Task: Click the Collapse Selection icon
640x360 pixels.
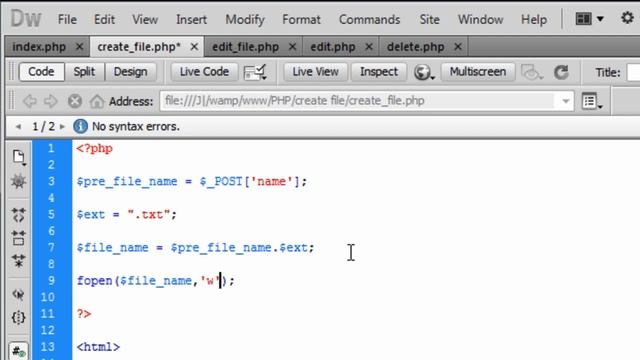Action: [x=18, y=238]
